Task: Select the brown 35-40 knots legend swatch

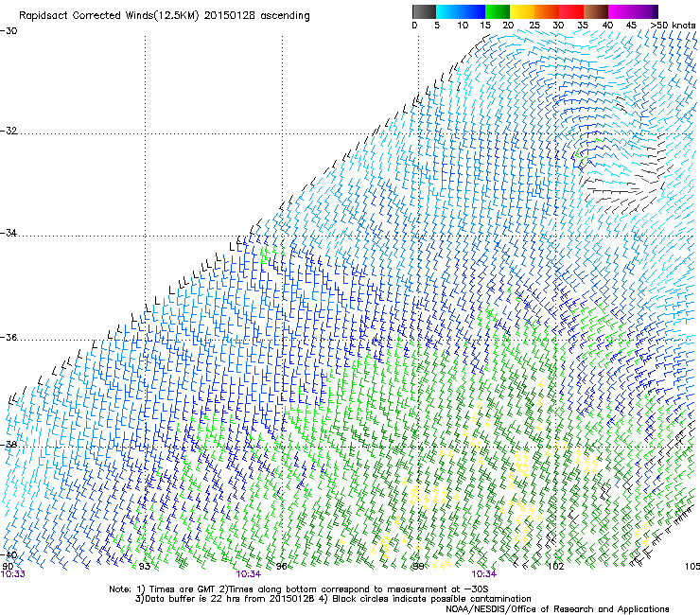Action: click(x=596, y=11)
